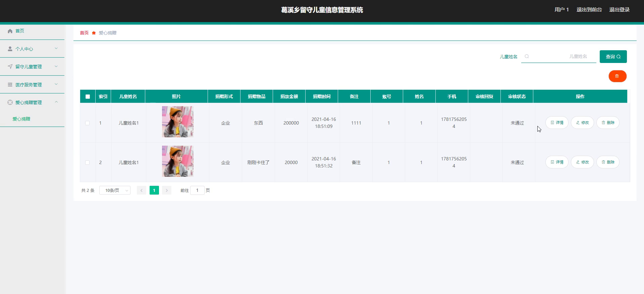Screen dimensions: 644x294
Task: Click the 刚刚卡住了 donated item cell
Action: [x=258, y=162]
